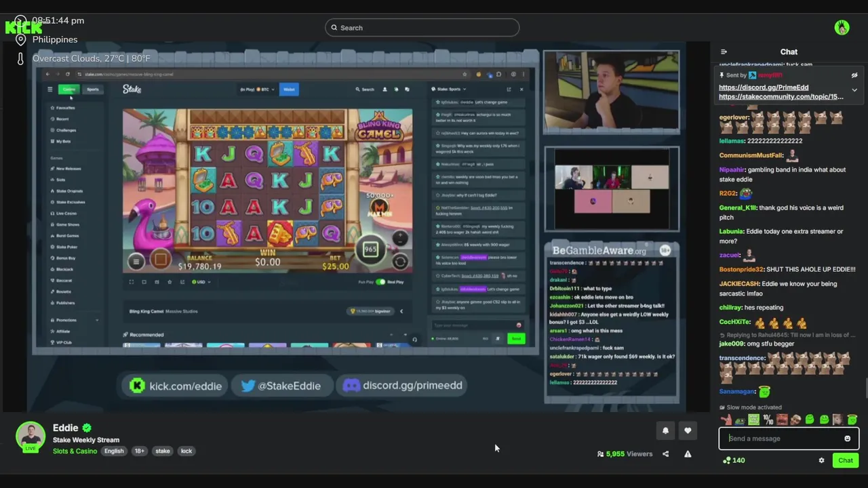The height and width of the screenshot is (488, 868).
Task: Share the stream
Action: (665, 454)
